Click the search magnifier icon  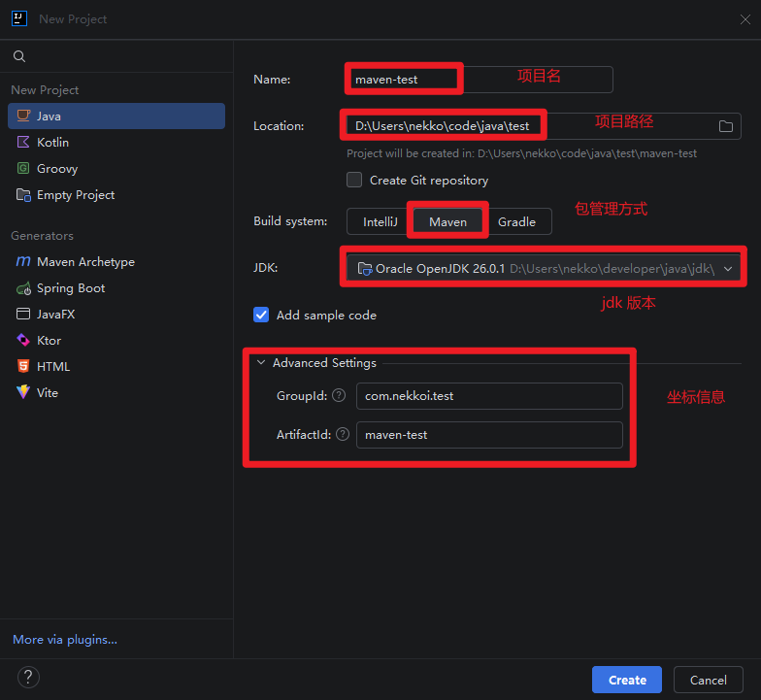pos(19,56)
